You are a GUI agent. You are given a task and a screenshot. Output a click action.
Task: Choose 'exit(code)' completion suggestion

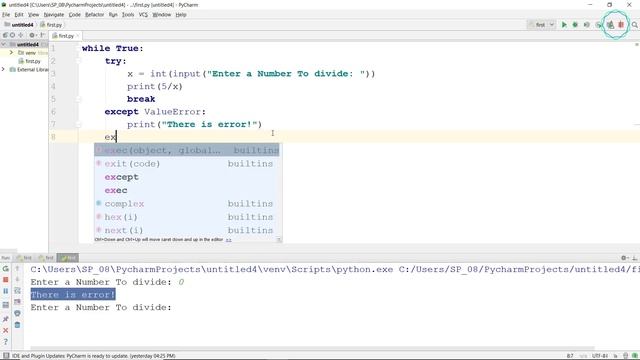tap(187, 164)
